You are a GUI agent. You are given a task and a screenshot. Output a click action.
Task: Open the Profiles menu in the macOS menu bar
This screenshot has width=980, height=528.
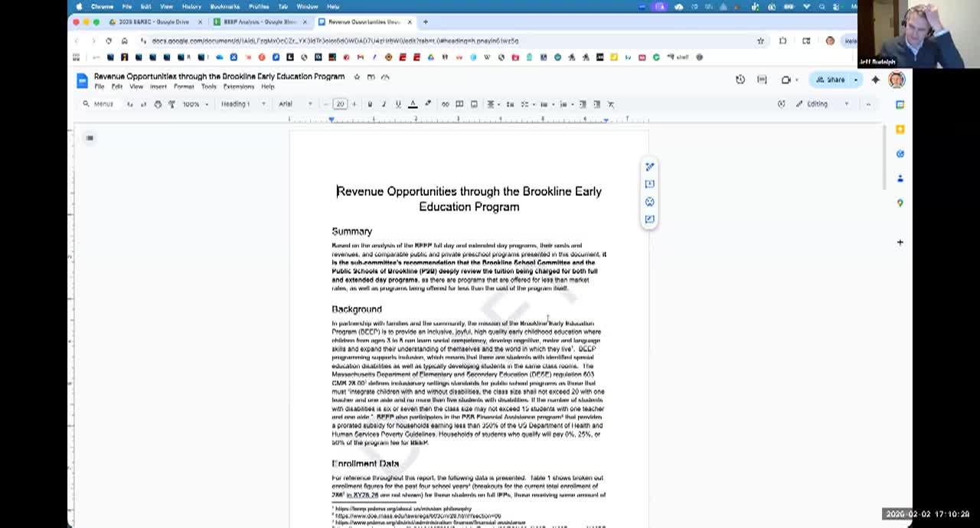click(x=259, y=6)
